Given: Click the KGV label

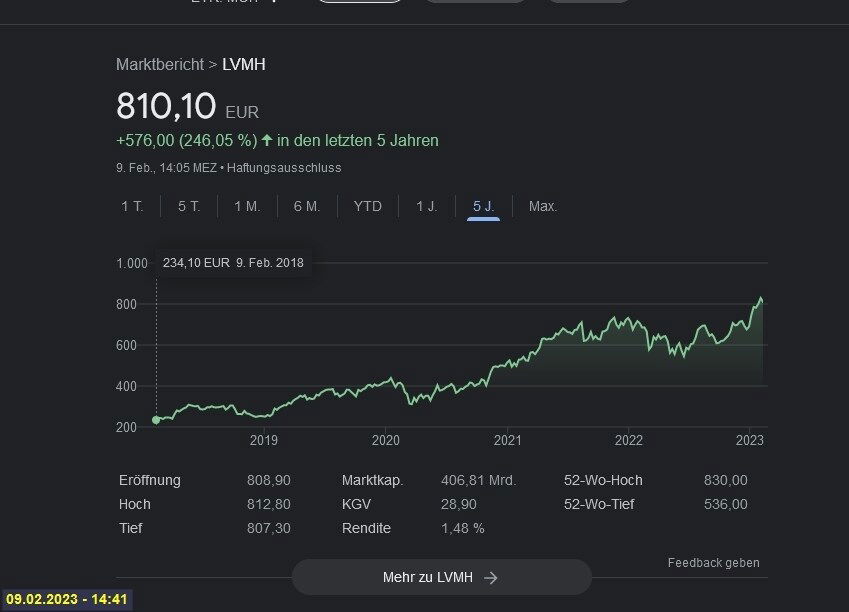Looking at the screenshot, I should point(356,504).
